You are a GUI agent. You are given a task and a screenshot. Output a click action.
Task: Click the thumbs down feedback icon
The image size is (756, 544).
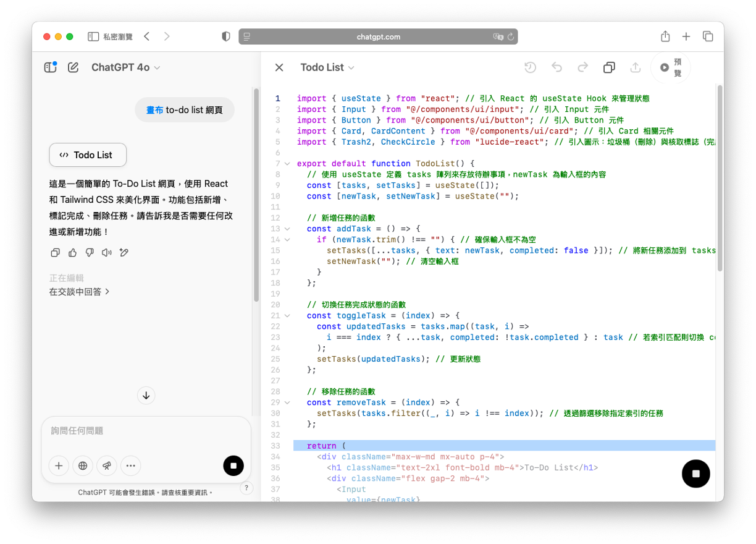90,252
